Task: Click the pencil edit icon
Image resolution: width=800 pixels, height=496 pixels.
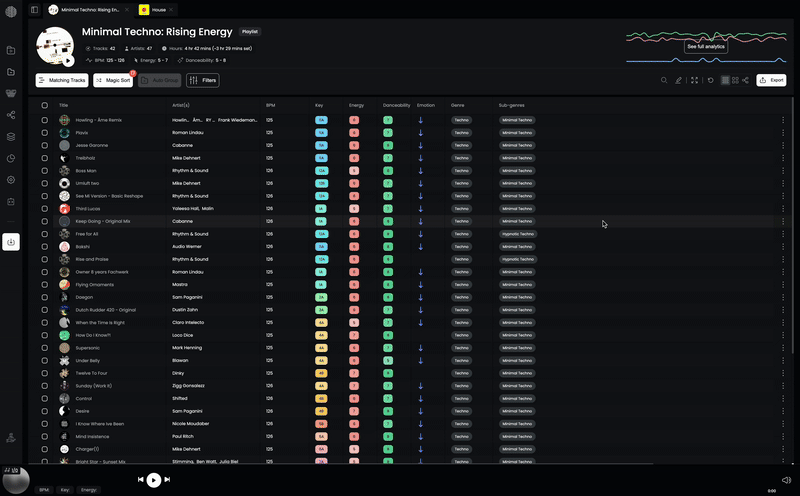Action: click(x=679, y=80)
